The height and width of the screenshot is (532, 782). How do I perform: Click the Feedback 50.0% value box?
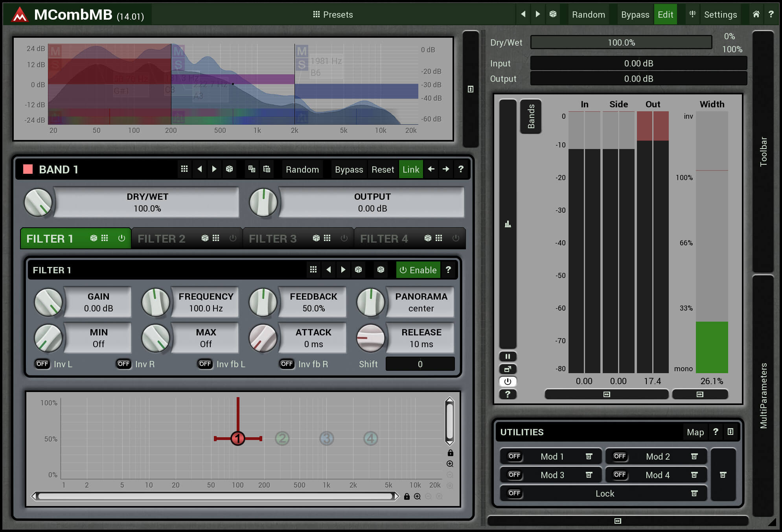pos(313,302)
